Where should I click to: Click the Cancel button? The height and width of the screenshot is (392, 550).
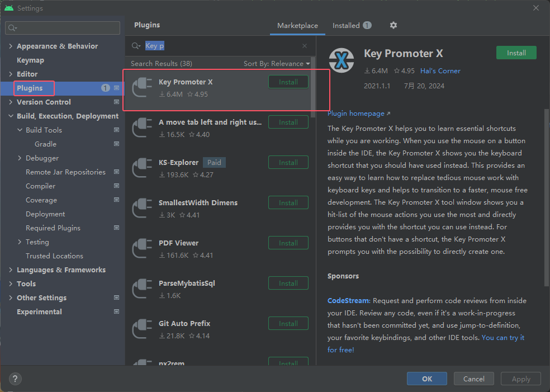click(473, 379)
